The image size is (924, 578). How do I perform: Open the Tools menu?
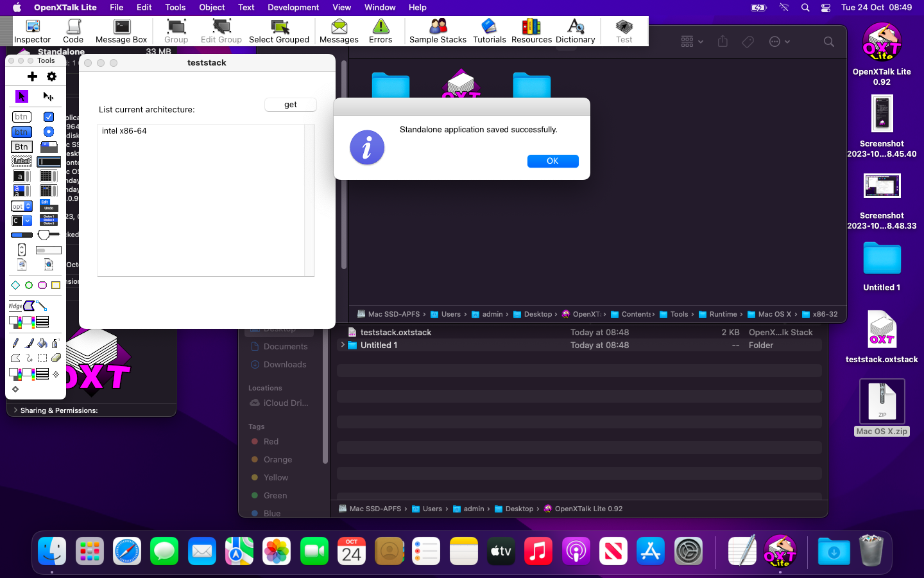tap(175, 8)
